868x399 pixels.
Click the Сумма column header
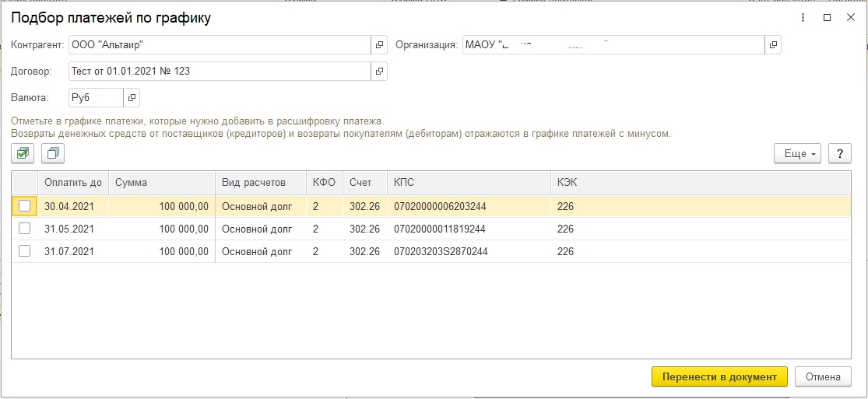[x=160, y=183]
